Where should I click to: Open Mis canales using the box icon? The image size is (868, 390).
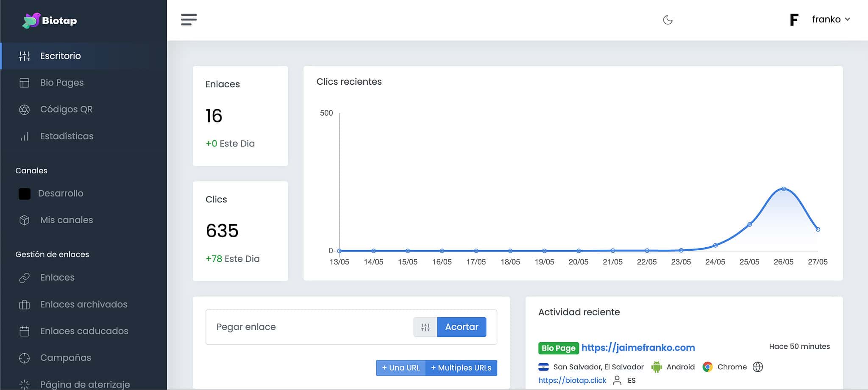(x=24, y=220)
